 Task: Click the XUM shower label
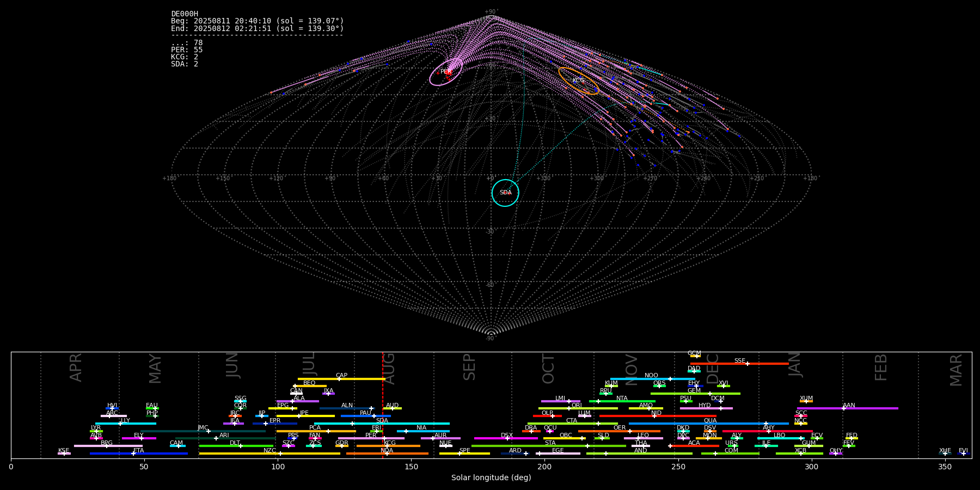coord(806,399)
